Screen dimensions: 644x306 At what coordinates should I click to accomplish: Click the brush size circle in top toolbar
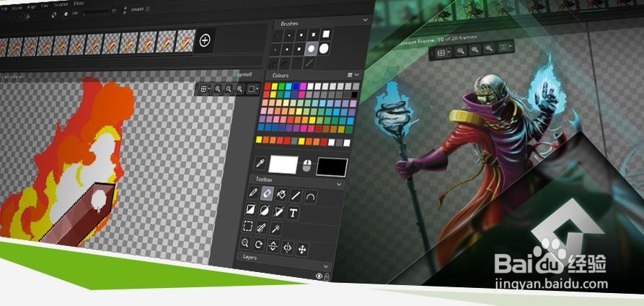click(x=66, y=14)
